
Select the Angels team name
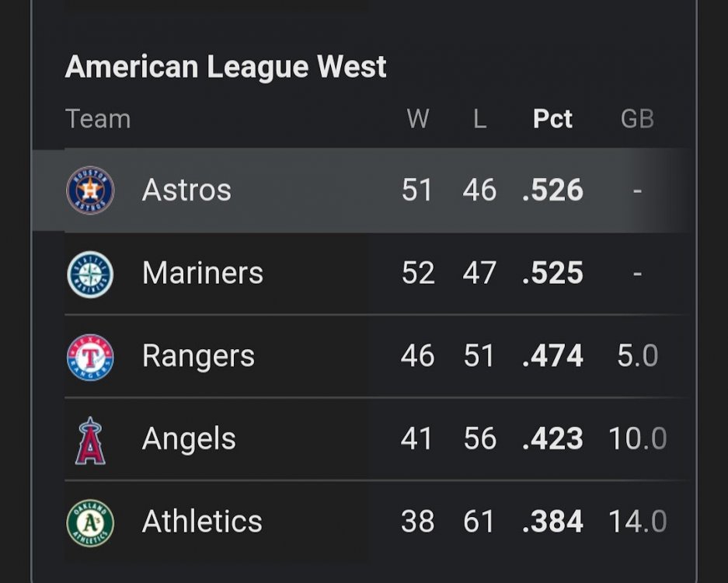tap(189, 440)
